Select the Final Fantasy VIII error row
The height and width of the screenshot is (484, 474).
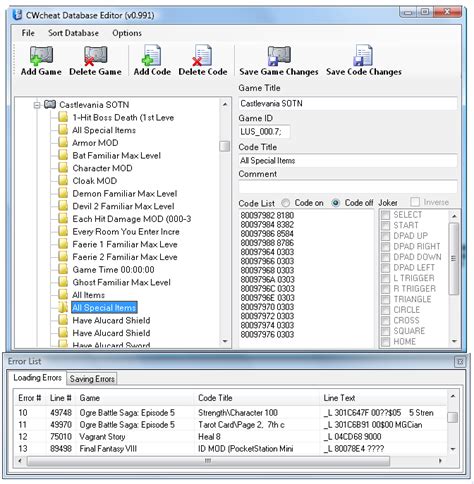[x=230, y=448]
